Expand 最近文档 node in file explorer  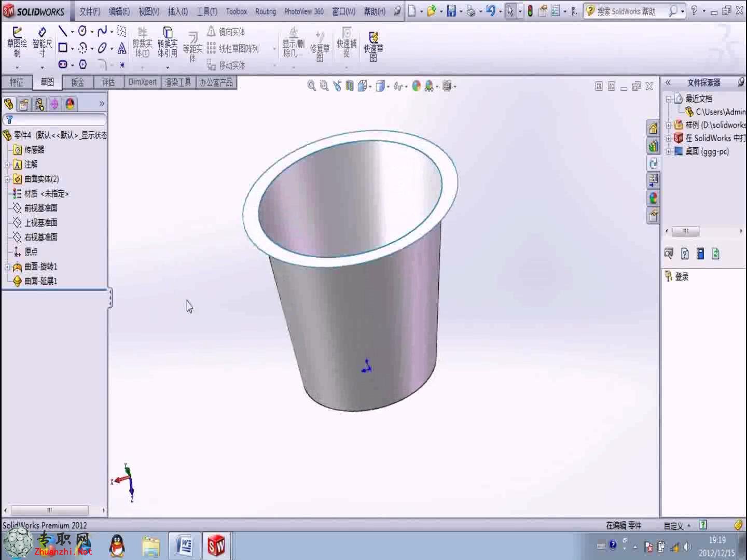tap(669, 99)
